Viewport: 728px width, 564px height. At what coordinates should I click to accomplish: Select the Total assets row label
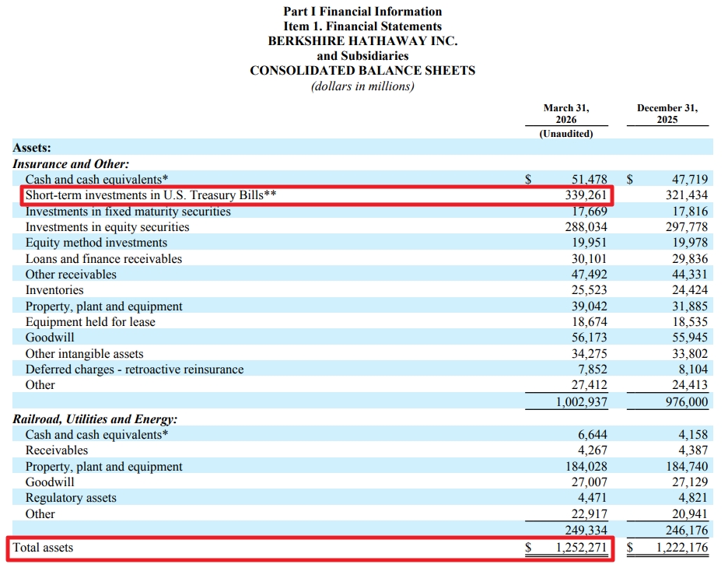43,548
